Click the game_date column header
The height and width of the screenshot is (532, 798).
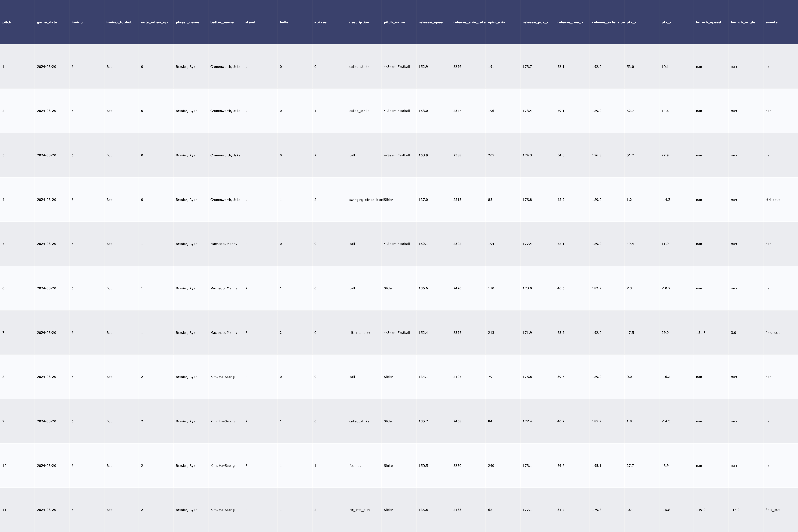tap(47, 22)
